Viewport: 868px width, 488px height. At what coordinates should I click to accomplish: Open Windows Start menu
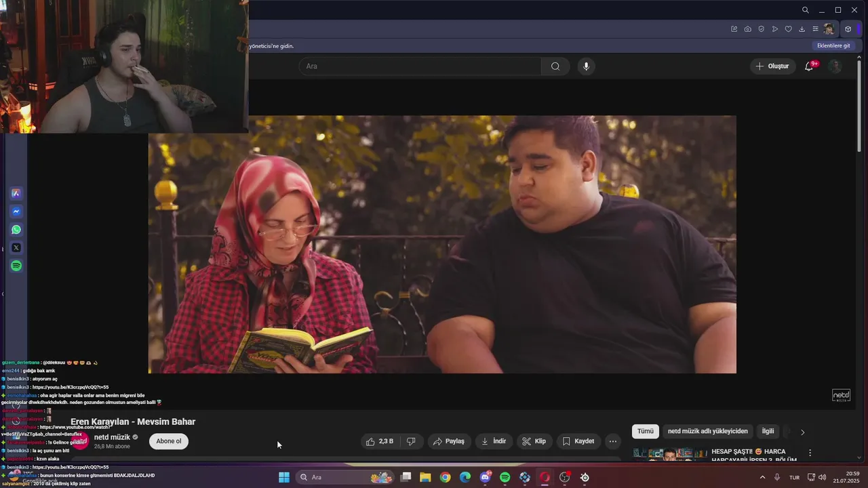284,477
